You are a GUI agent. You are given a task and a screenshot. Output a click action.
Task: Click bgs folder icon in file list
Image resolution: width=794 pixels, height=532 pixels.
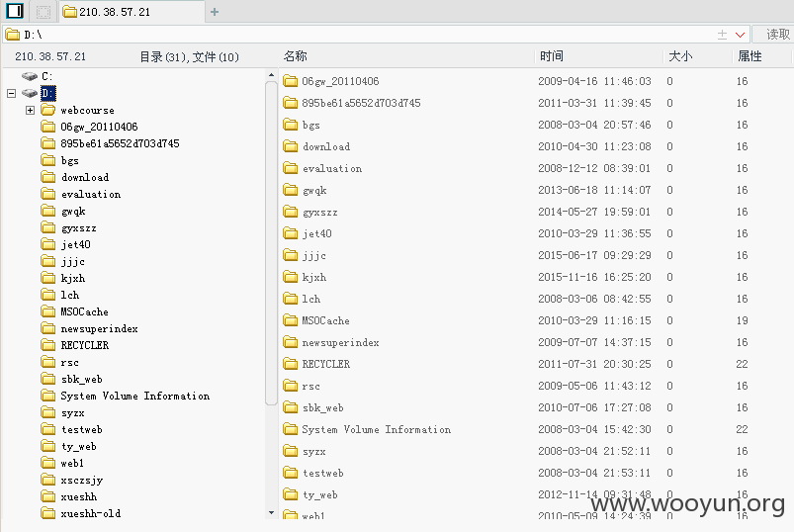pos(290,125)
